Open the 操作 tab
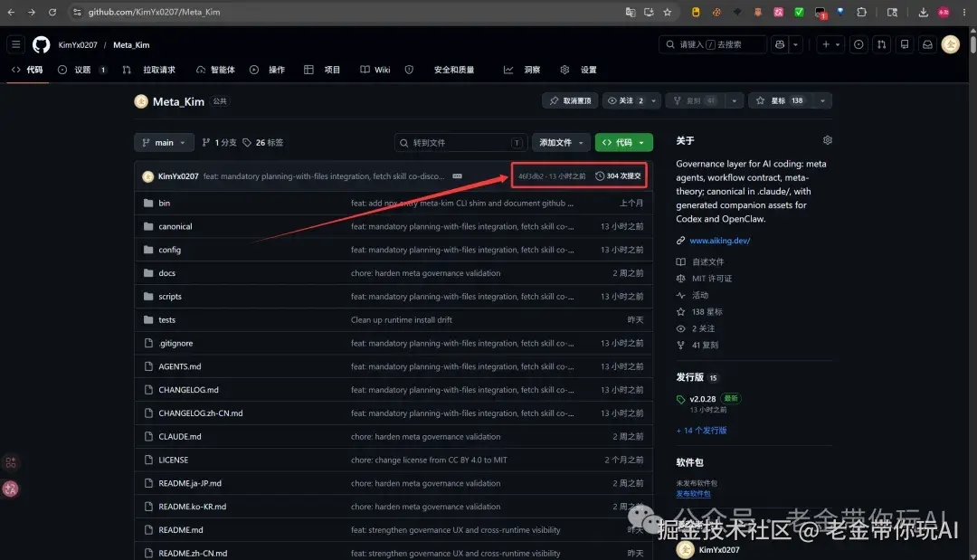 (268, 70)
